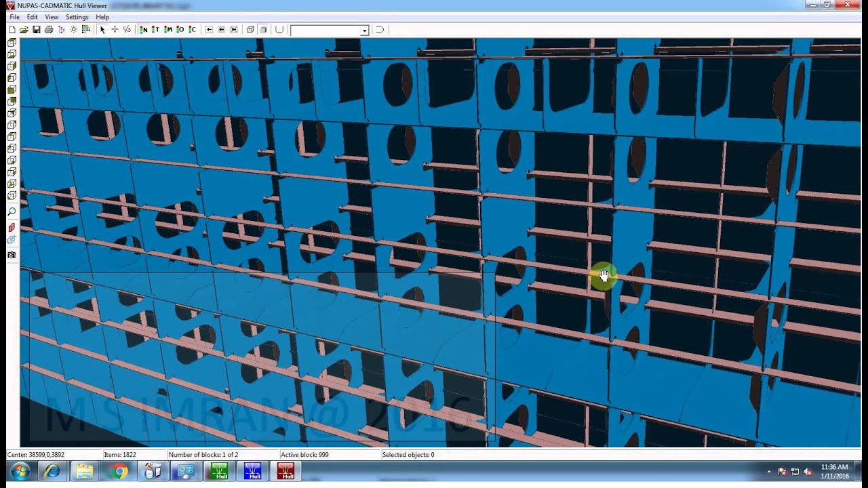Open Windows Explorer folder from taskbar
Image resolution: width=868 pixels, height=488 pixels.
click(85, 472)
